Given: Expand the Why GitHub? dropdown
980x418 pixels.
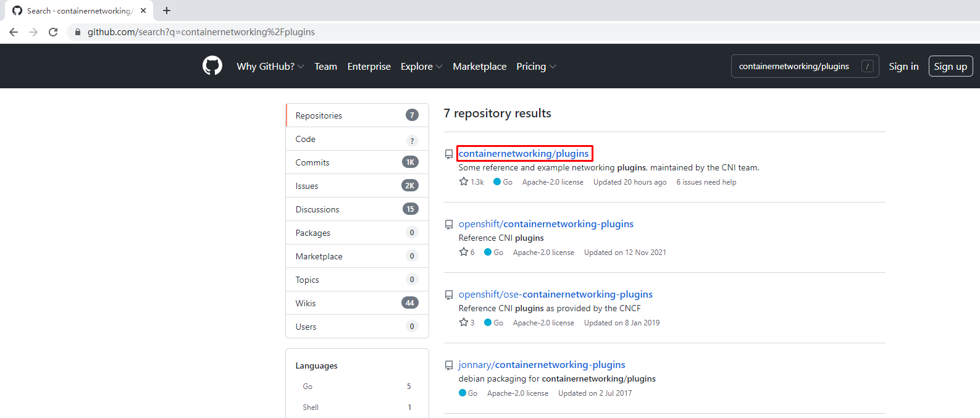Looking at the screenshot, I should [x=270, y=66].
